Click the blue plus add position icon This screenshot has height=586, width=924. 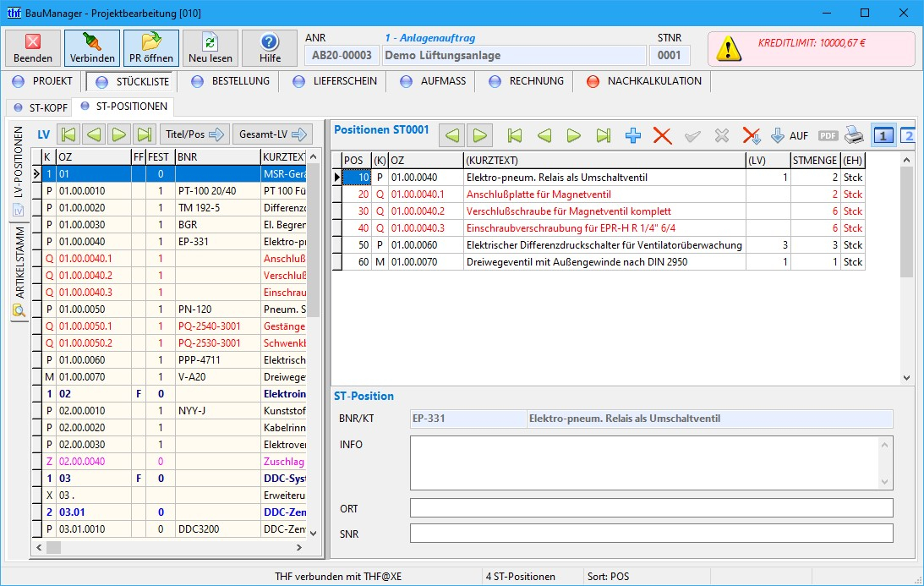[633, 135]
